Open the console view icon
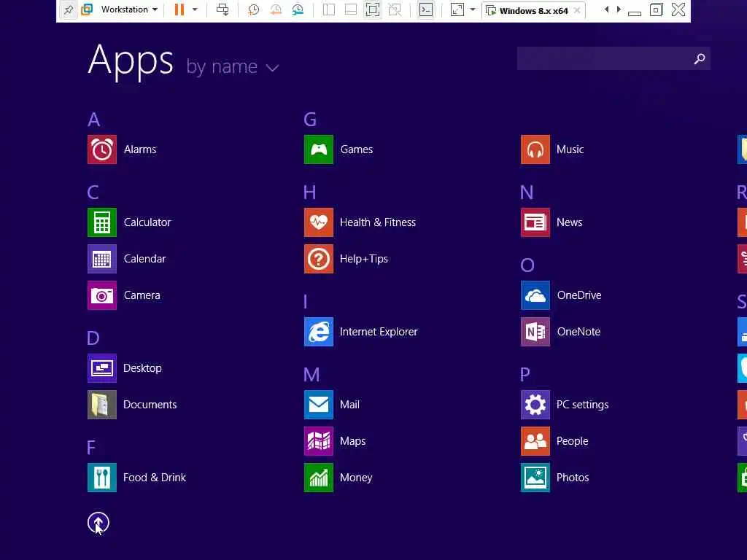This screenshot has height=560, width=747. [x=426, y=9]
